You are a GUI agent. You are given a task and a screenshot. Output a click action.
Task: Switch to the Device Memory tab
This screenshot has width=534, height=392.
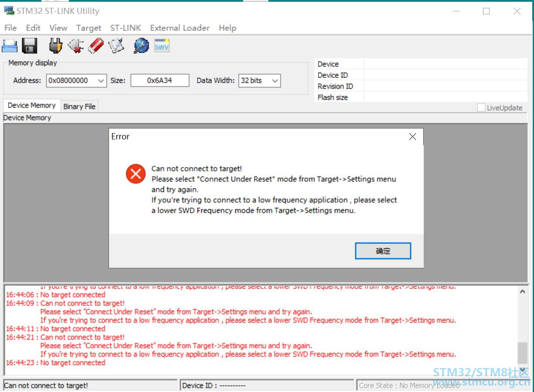pyautogui.click(x=32, y=105)
